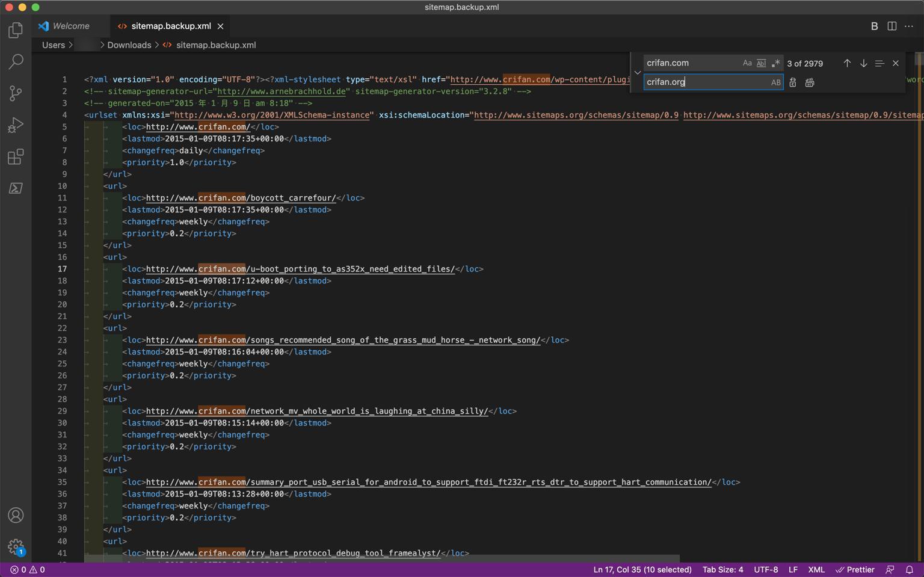Click the sitemap.backup.xml breadcrumb
This screenshot has height=577, width=924.
pyautogui.click(x=216, y=45)
